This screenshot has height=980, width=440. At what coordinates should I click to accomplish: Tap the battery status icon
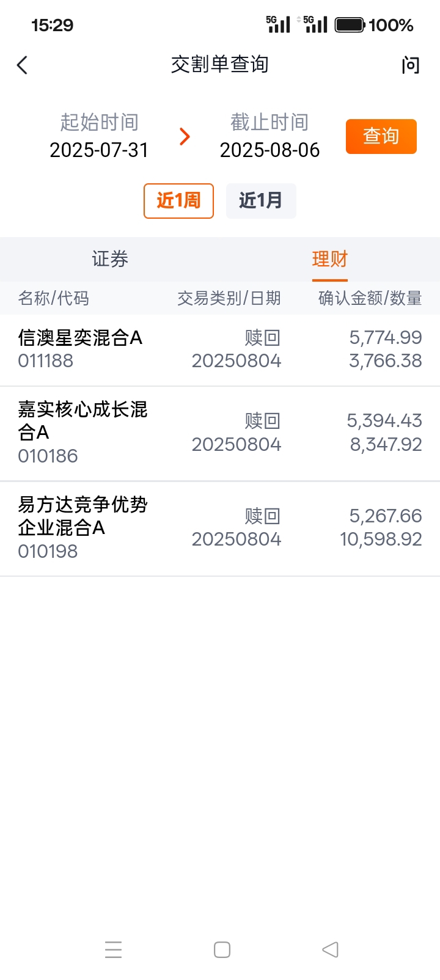pos(350,24)
